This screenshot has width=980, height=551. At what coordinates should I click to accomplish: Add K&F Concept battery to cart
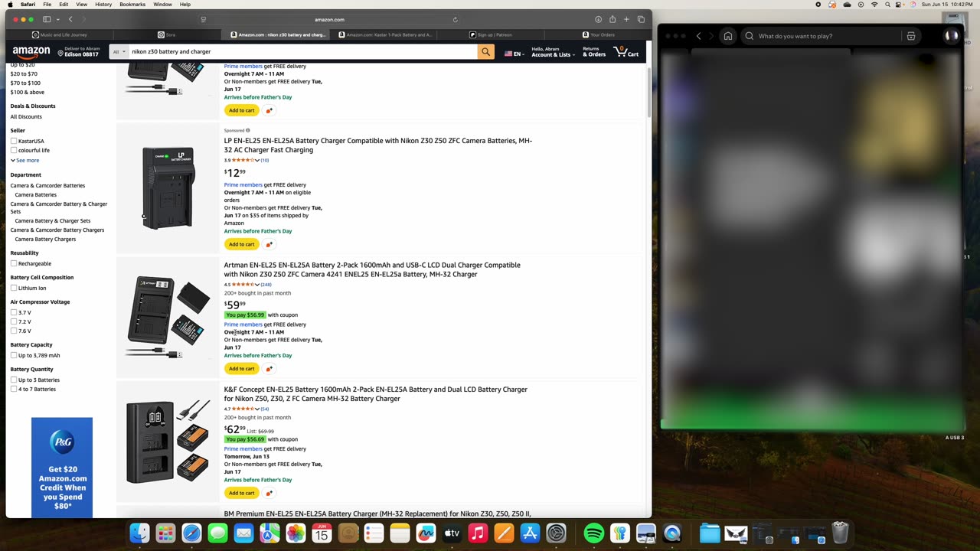click(x=241, y=493)
